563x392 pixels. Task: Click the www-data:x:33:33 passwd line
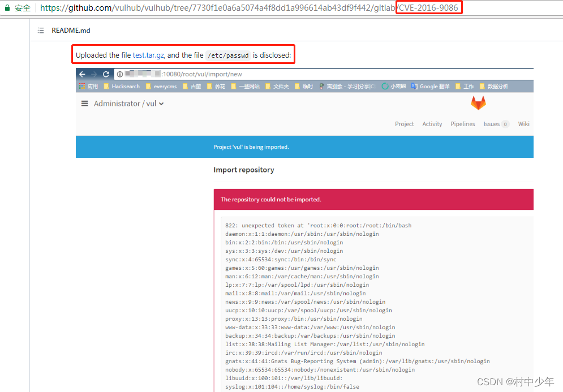(310, 328)
